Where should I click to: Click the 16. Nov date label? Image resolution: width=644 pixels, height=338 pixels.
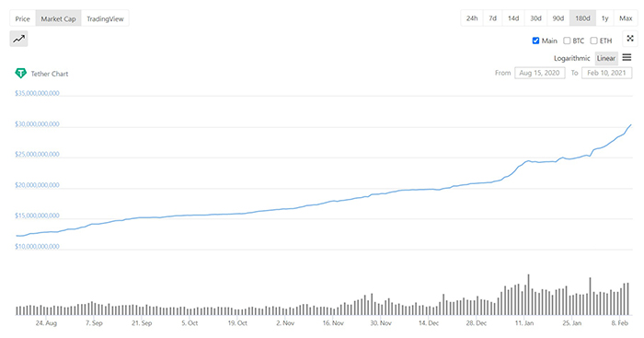pos(333,322)
